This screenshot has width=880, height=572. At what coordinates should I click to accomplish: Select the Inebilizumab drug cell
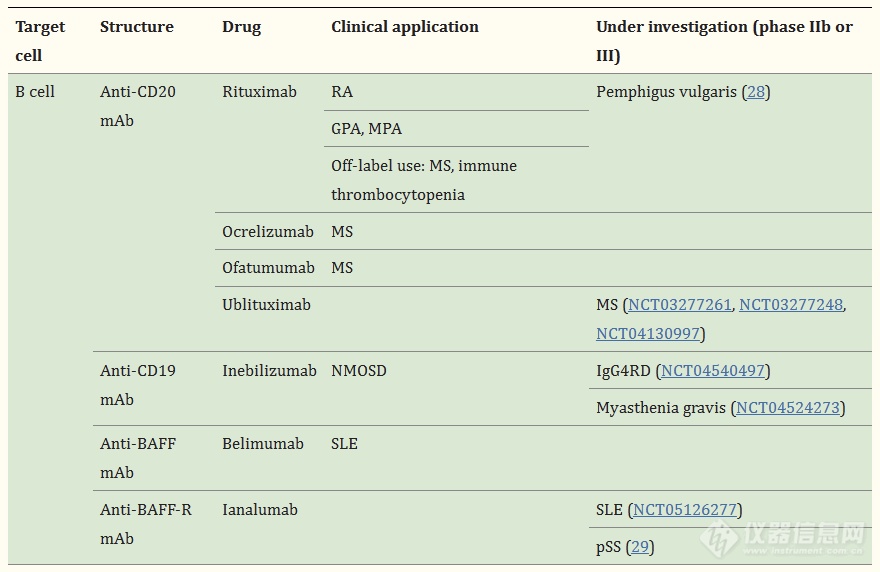coord(269,371)
